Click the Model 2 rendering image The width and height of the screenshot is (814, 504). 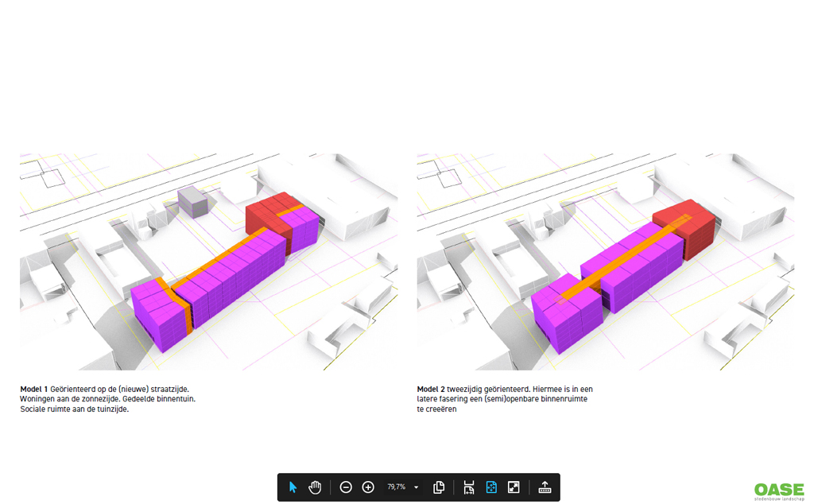[605, 262]
